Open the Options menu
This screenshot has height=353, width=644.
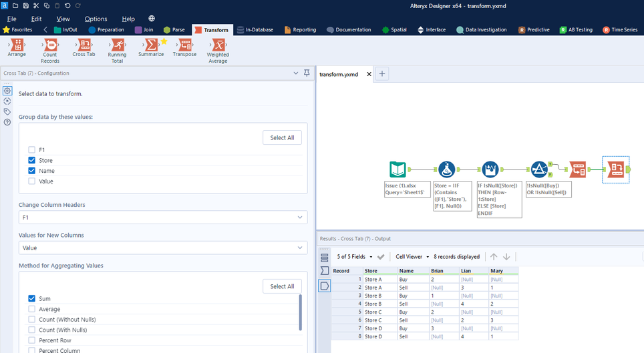point(96,19)
